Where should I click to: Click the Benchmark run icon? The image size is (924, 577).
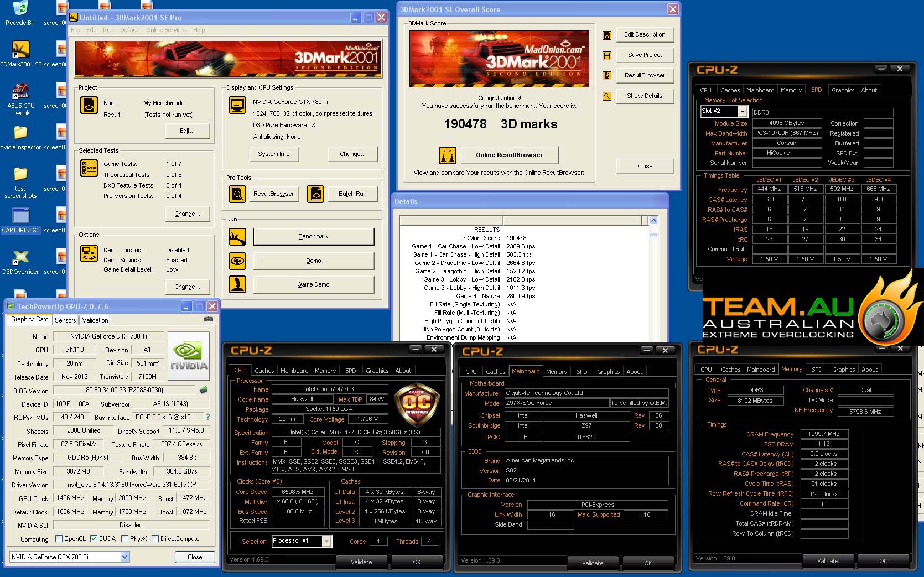237,237
